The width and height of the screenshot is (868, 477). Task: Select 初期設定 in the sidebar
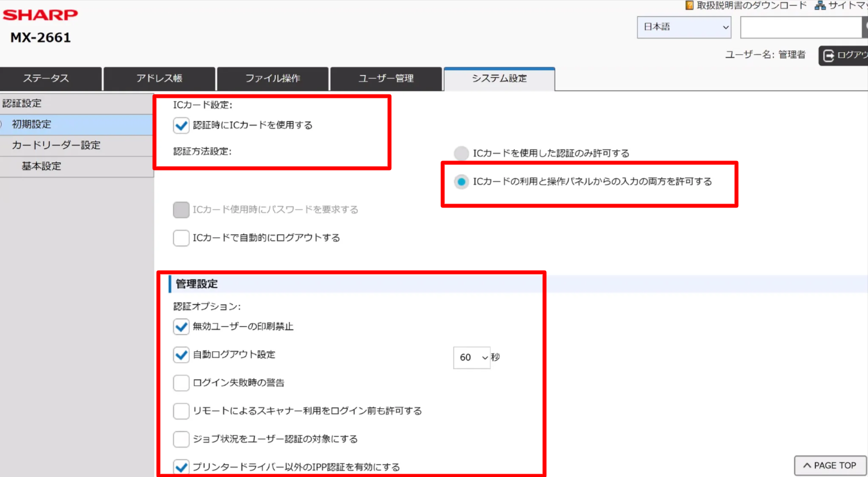pyautogui.click(x=76, y=124)
